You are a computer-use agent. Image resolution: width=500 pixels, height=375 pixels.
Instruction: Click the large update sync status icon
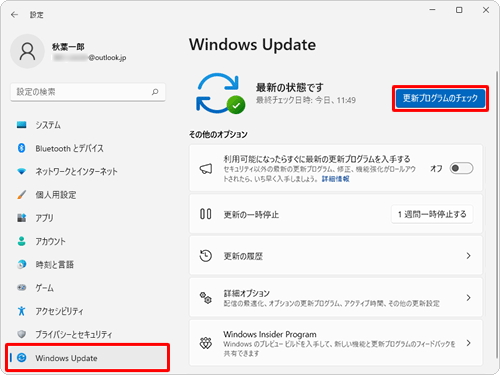220,94
